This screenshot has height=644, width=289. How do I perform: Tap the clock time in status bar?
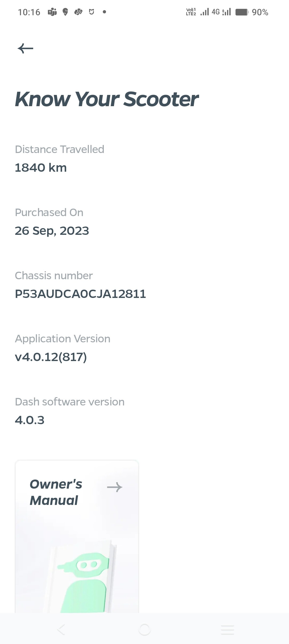click(29, 12)
